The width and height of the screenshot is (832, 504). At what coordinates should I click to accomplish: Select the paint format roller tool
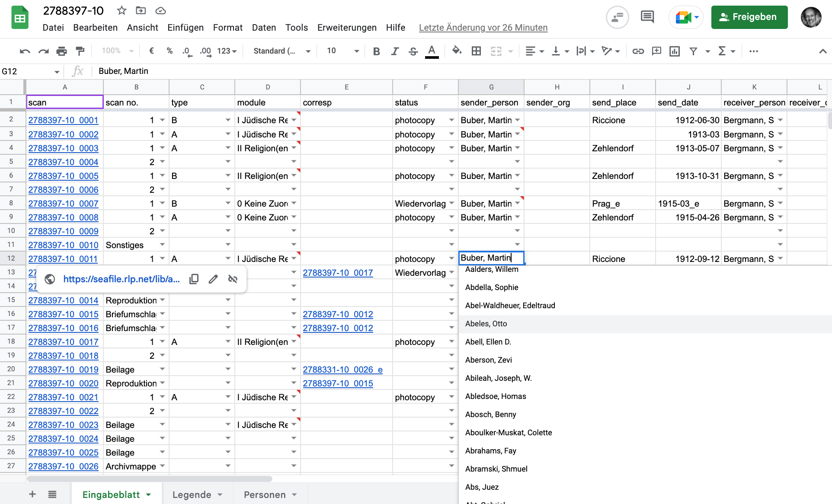80,51
